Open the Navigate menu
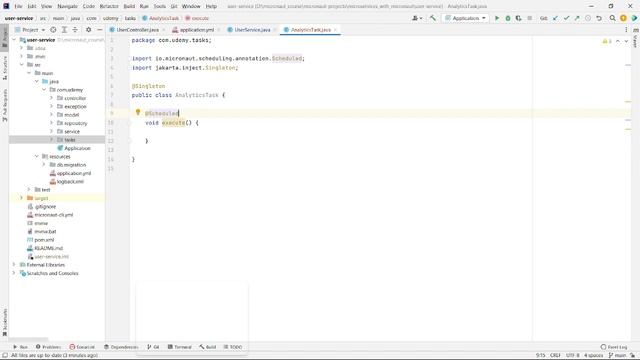The image size is (640, 360). 67,6
